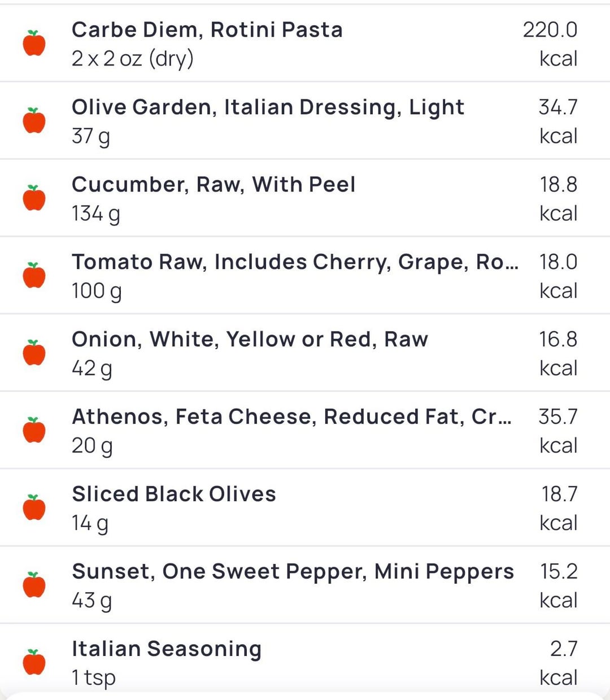The width and height of the screenshot is (610, 700).
Task: Open the Carbe Diem, Rotini Pasta entry
Action: (x=207, y=30)
